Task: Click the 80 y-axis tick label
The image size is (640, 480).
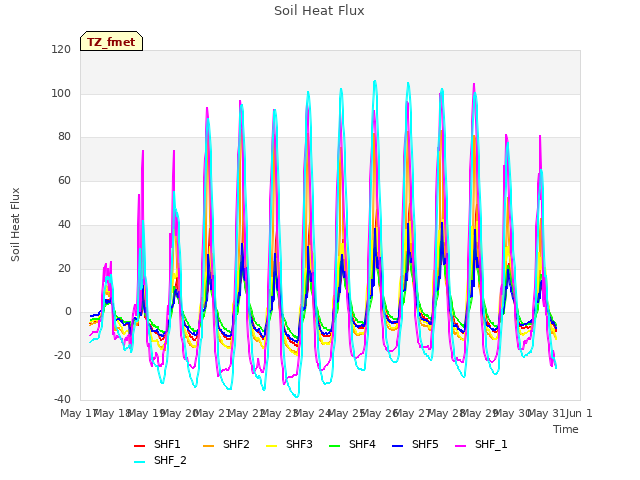Action: [64, 137]
